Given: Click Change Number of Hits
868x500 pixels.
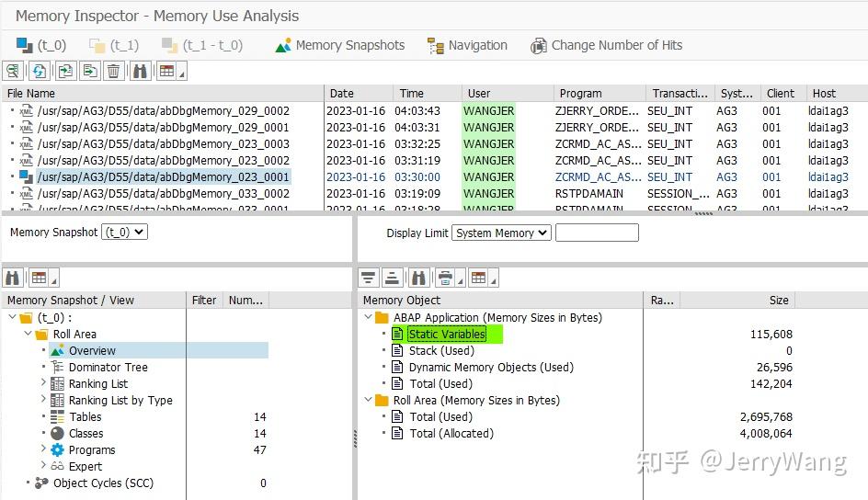Looking at the screenshot, I should (x=606, y=45).
